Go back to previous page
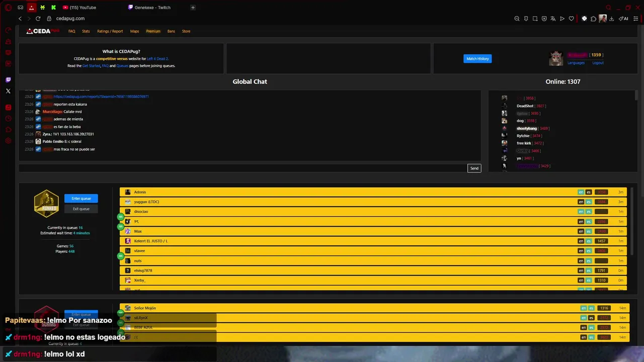The image size is (644, 362). 20,19
